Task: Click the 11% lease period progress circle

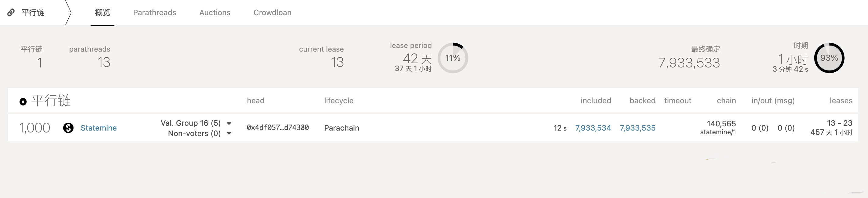Action: coord(453,58)
